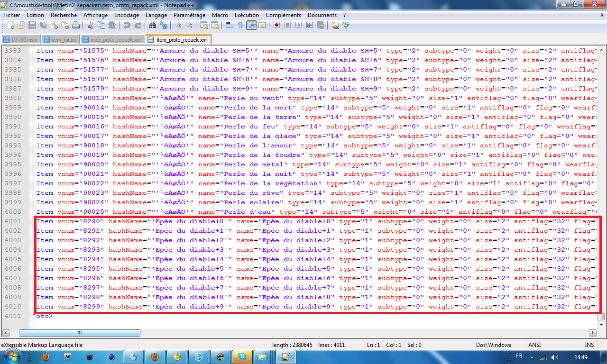Click the INS insert mode indicator
The height and width of the screenshot is (364, 607).
pos(589,345)
